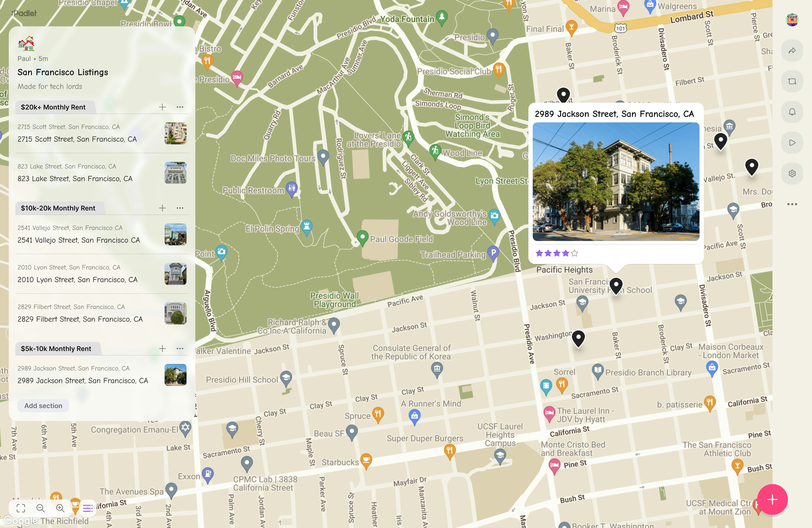This screenshot has width=812, height=528.
Task: Rate listing with the fifth star
Action: pos(575,253)
